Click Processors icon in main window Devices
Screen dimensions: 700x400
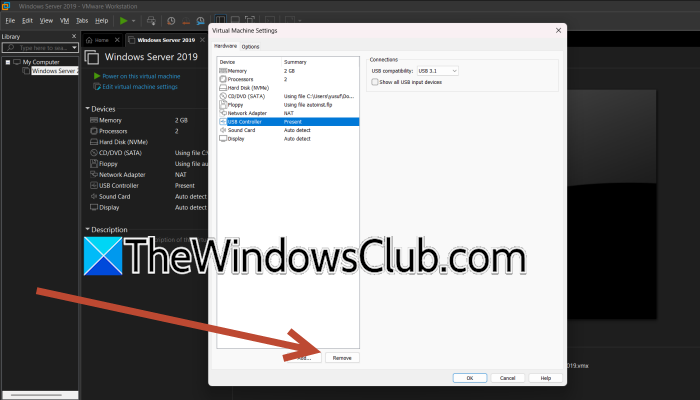point(94,131)
